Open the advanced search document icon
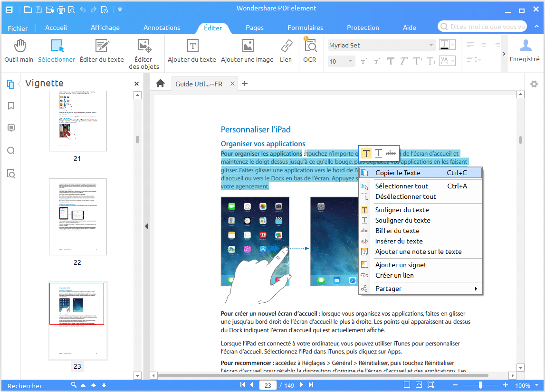This screenshot has height=392, width=545. coord(11,173)
